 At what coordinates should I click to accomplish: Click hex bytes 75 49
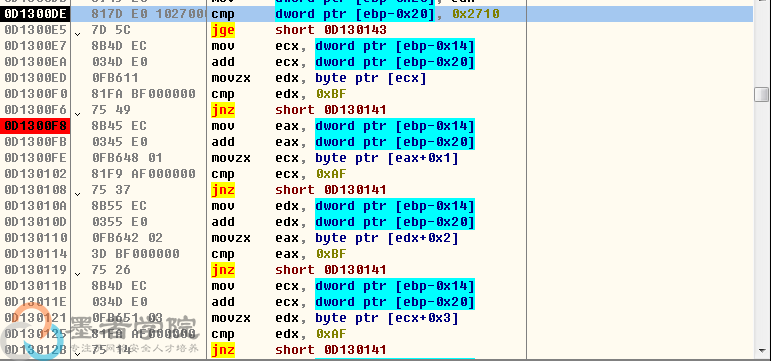[111, 110]
